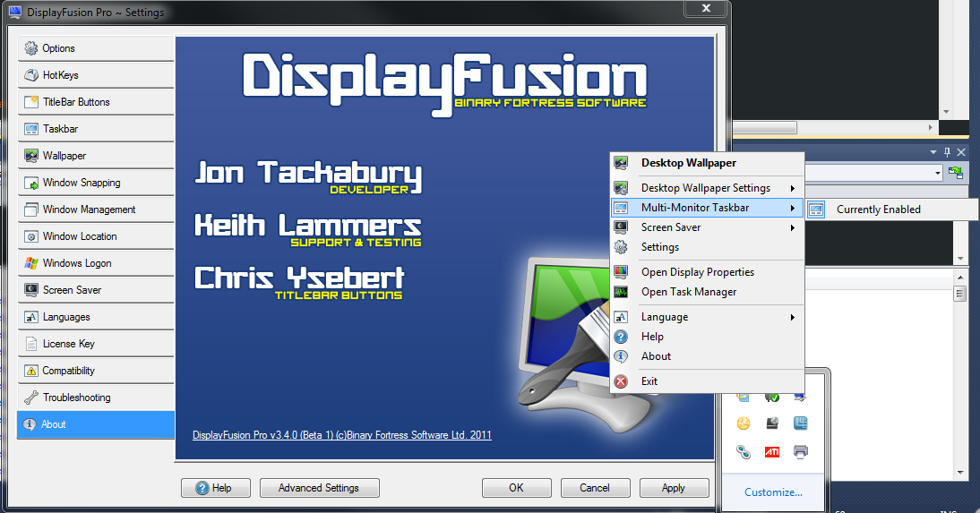
Task: Open the License Key section
Action: [x=95, y=344]
